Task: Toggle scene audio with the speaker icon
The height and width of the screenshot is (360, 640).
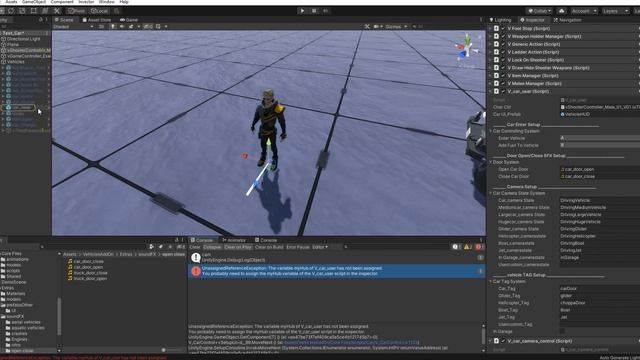Action: coord(122,27)
